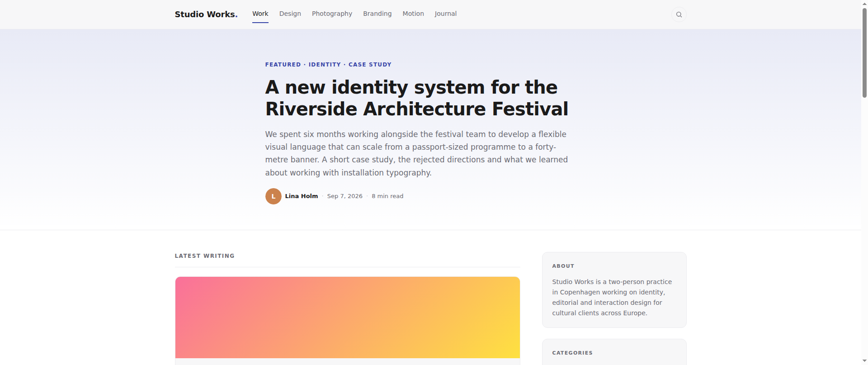Click the LATEST WRITING heading
Viewport: 868px width, 365px height.
(x=205, y=256)
